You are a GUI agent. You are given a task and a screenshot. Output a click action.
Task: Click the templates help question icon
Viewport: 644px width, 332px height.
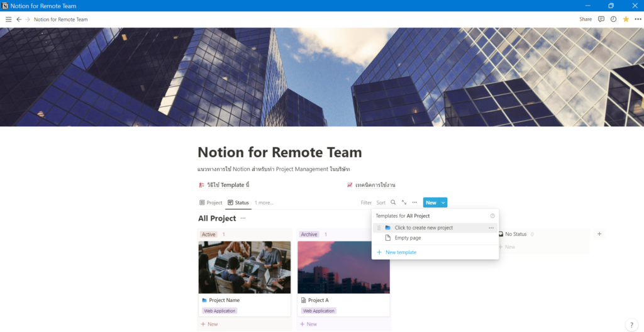[x=492, y=216]
